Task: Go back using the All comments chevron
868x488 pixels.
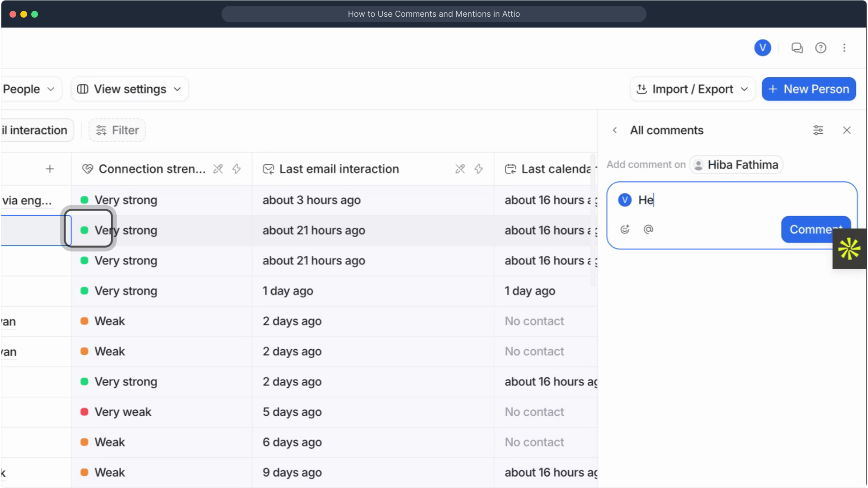Action: tap(615, 131)
